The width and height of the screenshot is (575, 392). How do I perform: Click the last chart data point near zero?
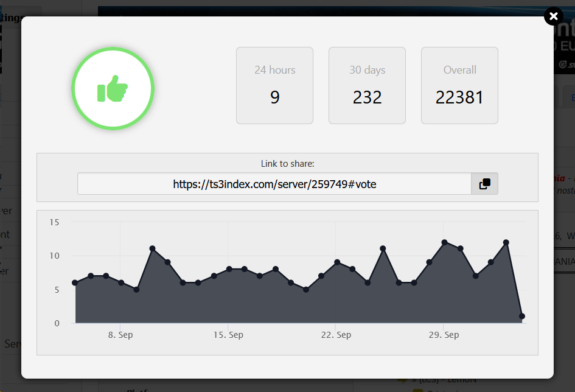[x=522, y=316]
